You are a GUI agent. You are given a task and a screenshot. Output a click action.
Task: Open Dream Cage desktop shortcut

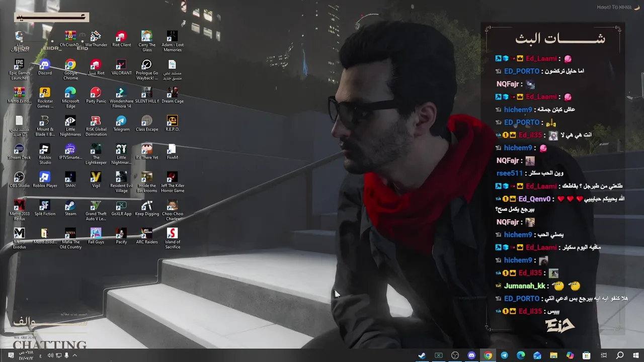pos(172,96)
